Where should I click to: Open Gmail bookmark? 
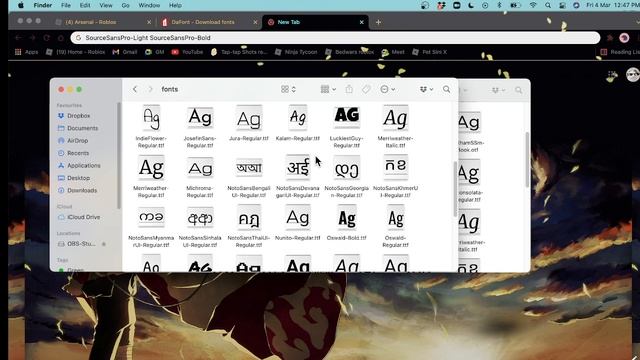coord(125,52)
